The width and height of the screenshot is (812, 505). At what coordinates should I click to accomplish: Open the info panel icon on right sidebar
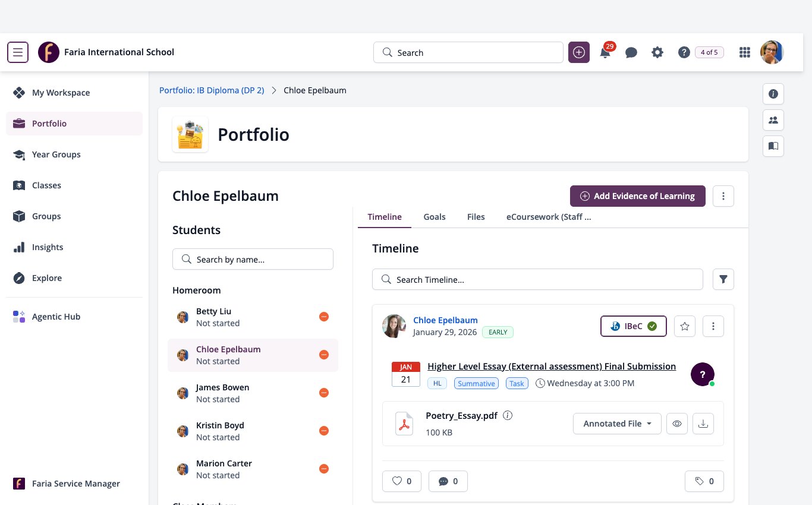[773, 94]
